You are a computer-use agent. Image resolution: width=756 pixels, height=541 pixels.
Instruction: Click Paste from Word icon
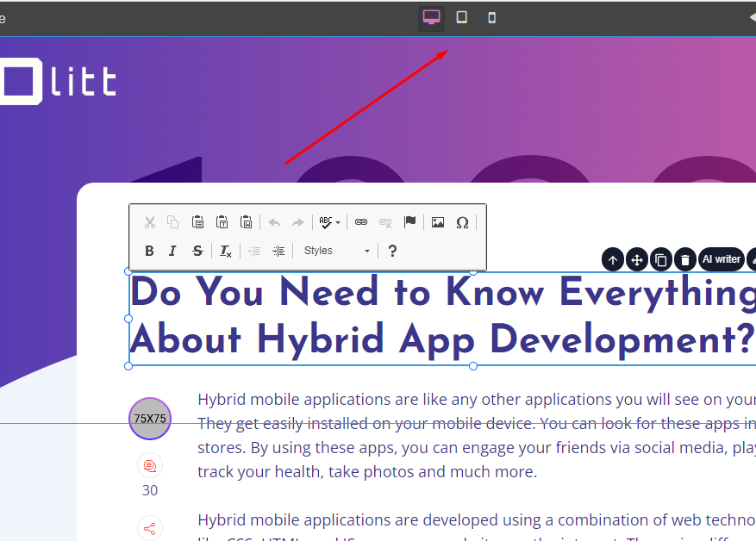click(247, 222)
